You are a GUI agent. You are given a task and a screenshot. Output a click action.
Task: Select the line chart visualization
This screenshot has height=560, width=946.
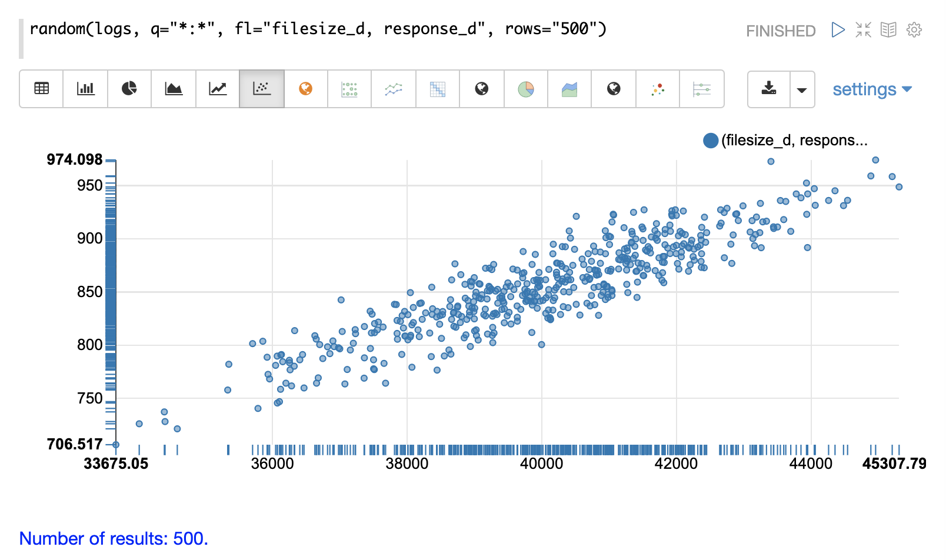click(x=218, y=89)
